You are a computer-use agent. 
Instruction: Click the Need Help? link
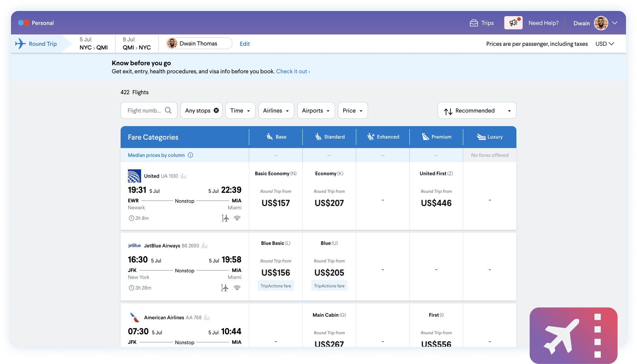pos(544,23)
